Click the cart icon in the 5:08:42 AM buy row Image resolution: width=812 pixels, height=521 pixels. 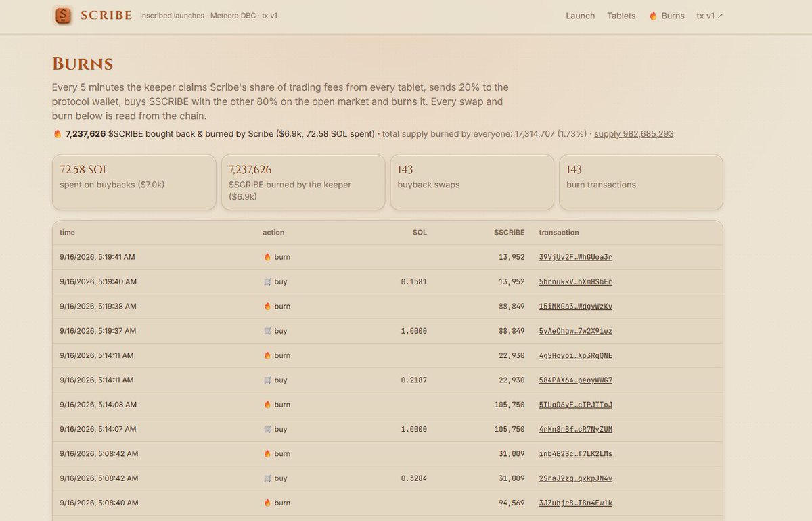pos(267,478)
